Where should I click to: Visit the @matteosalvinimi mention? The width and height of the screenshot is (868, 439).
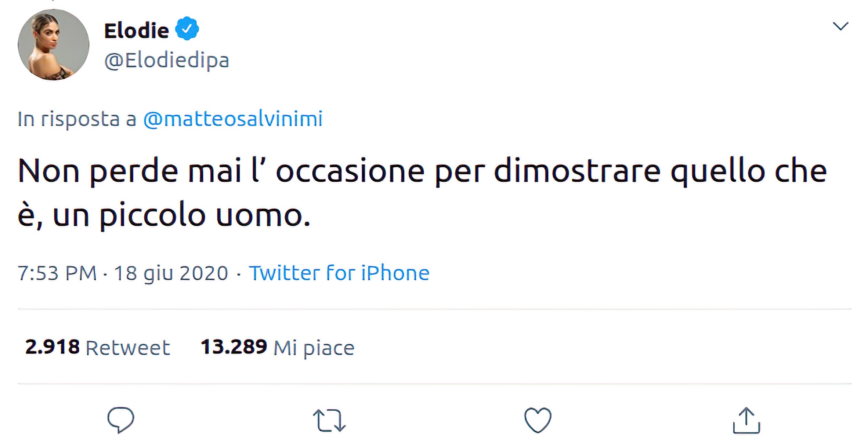click(x=233, y=119)
